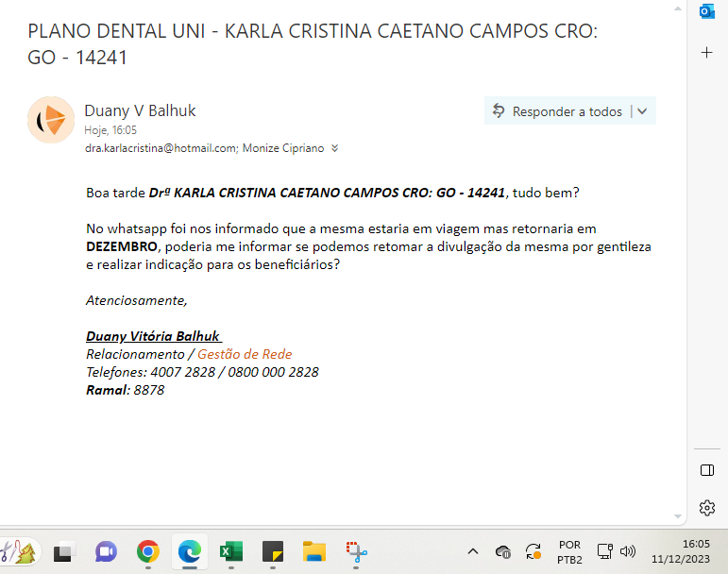The height and width of the screenshot is (574, 728).
Task: Click Task View icon on taskbar
Action: (x=64, y=551)
